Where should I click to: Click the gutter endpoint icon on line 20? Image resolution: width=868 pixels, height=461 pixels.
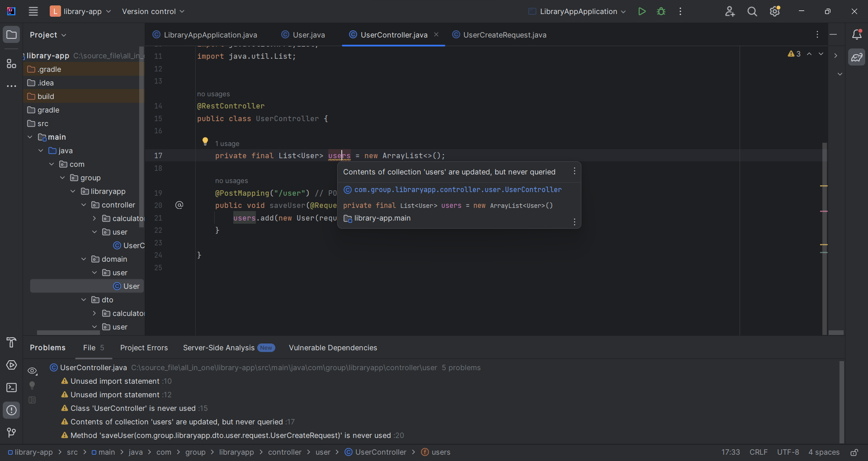click(179, 205)
